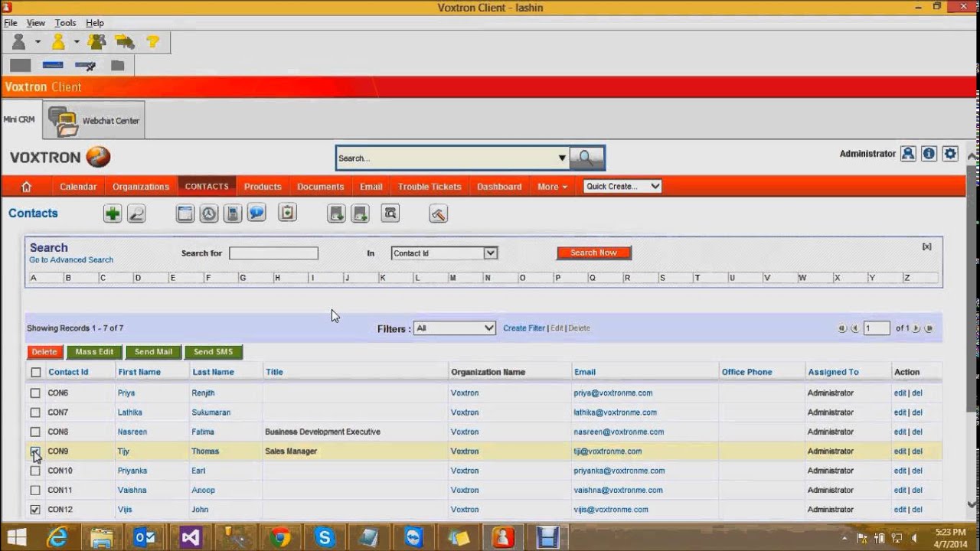Viewport: 980px width, 551px height.
Task: Click the home icon in navigation bar
Action: (x=26, y=187)
